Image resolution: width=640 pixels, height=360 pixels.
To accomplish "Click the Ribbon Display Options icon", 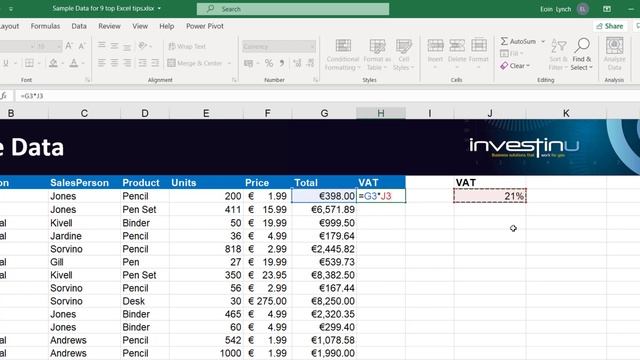I will 607,9.
